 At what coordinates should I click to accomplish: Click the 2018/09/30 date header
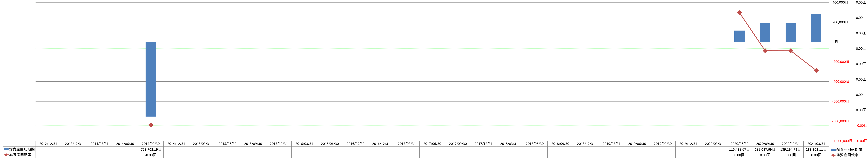point(560,144)
